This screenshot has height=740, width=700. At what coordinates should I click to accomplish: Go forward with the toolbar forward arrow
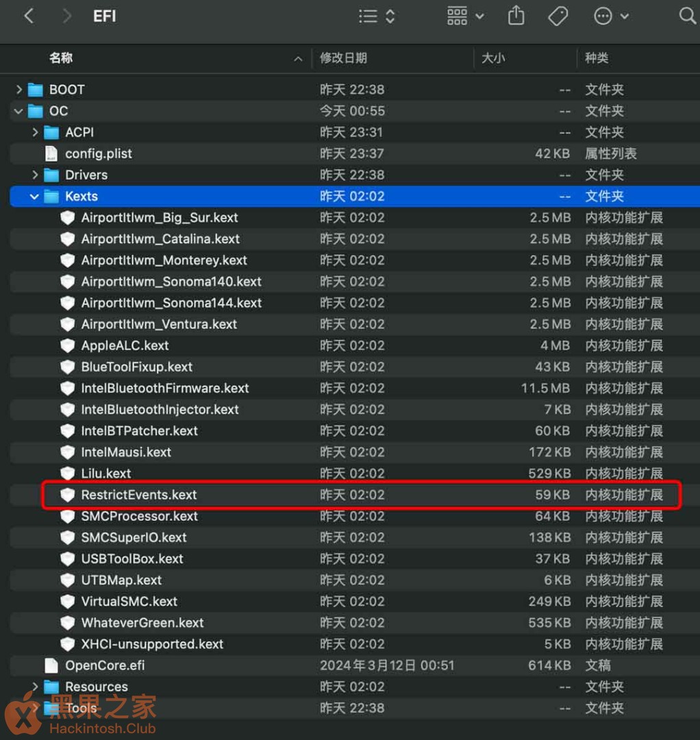point(67,16)
